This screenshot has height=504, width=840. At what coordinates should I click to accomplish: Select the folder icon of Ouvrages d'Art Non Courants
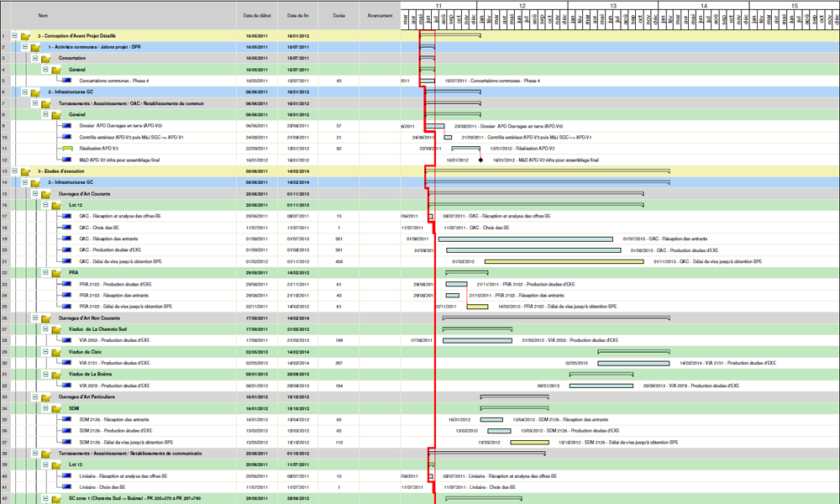(x=46, y=318)
